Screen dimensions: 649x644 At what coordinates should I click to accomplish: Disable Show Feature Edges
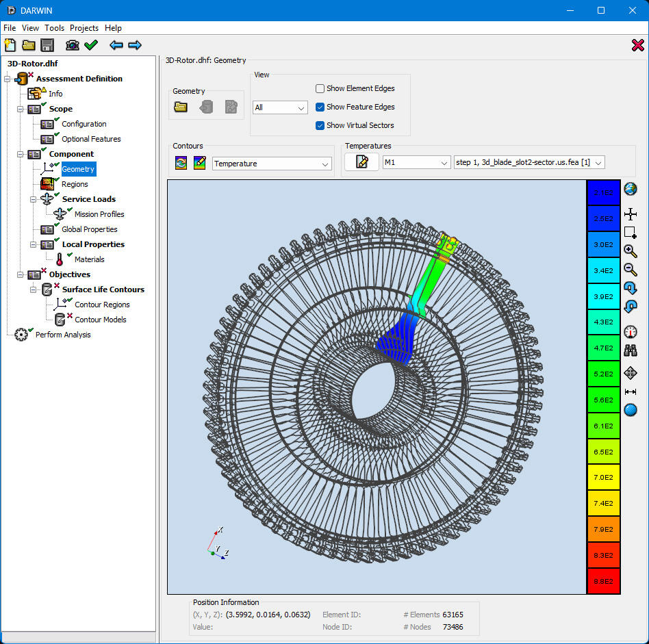[x=320, y=107]
